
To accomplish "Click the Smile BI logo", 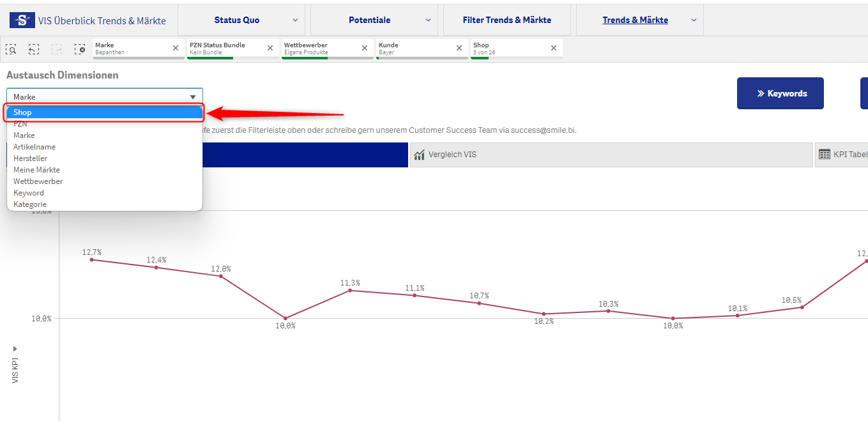I will coord(22,20).
